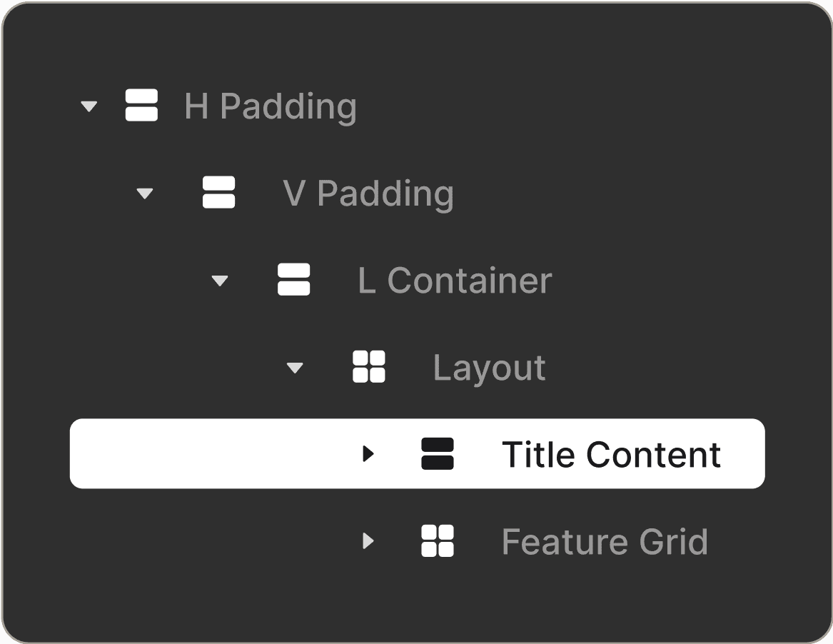This screenshot has height=644, width=833.
Task: Collapse the L Container tree arrow
Action: coord(220,281)
